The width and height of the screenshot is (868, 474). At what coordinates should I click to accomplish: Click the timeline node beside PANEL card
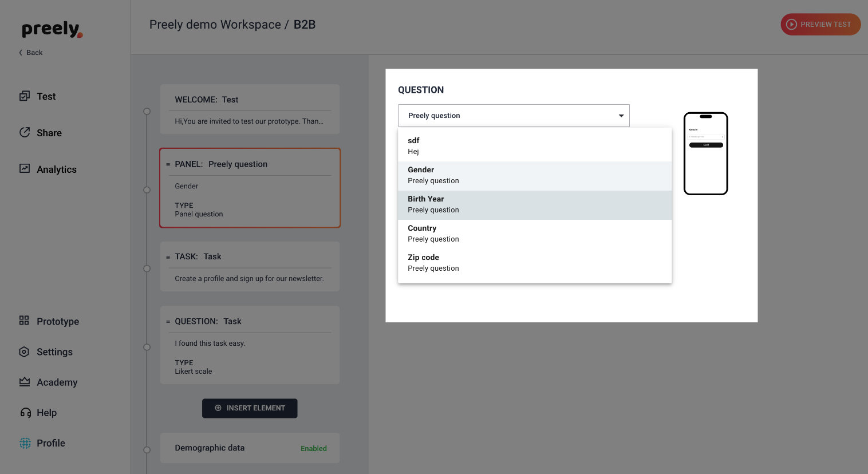(x=147, y=190)
